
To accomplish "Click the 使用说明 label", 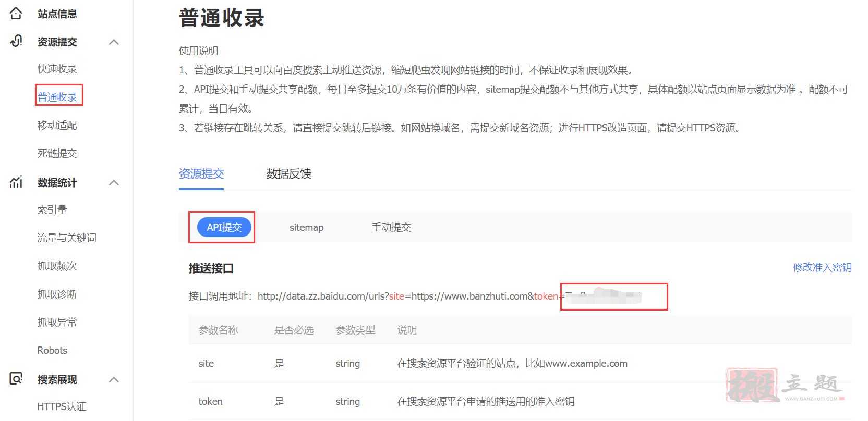I will pyautogui.click(x=198, y=51).
